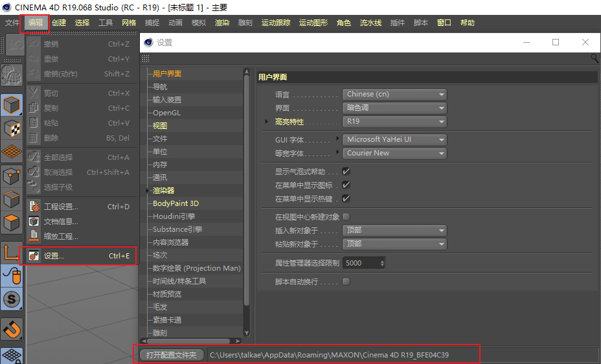Image resolution: width=601 pixels, height=364 pixels.
Task: Expand the 高亮特性 disclosure triangle
Action: tap(267, 122)
